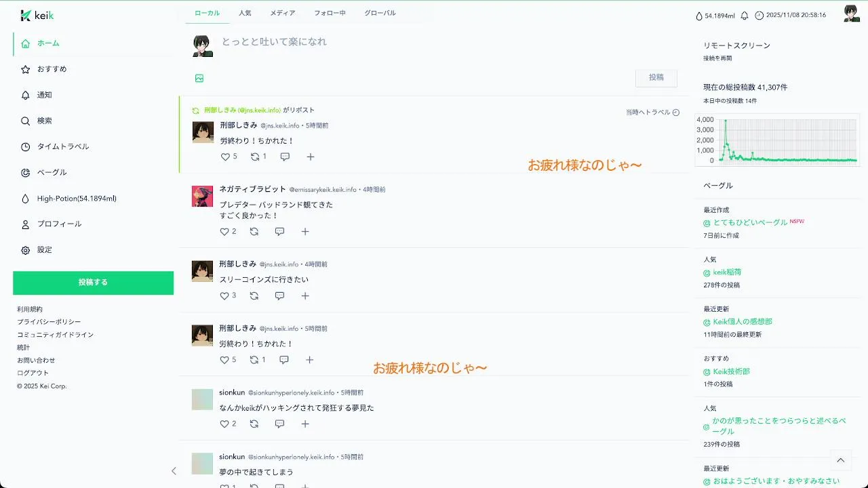
Task: Toggle like on the reposted 労終わり post
Action: (x=225, y=157)
